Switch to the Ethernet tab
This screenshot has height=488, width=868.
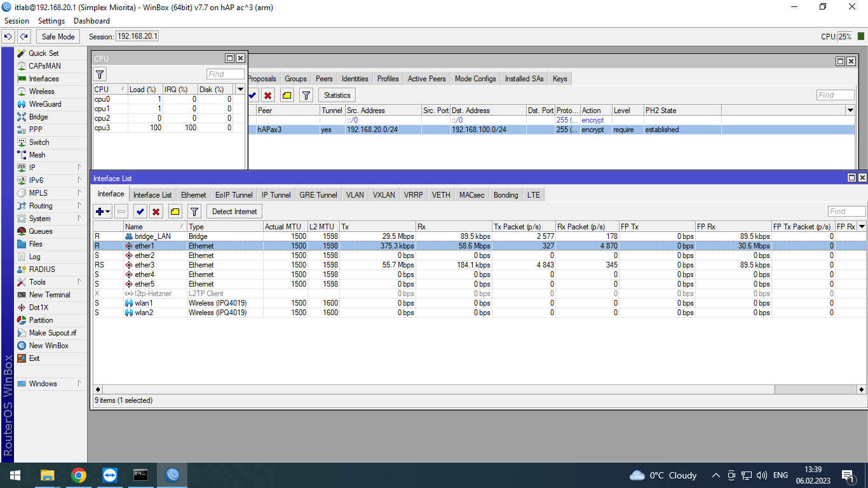click(x=193, y=195)
